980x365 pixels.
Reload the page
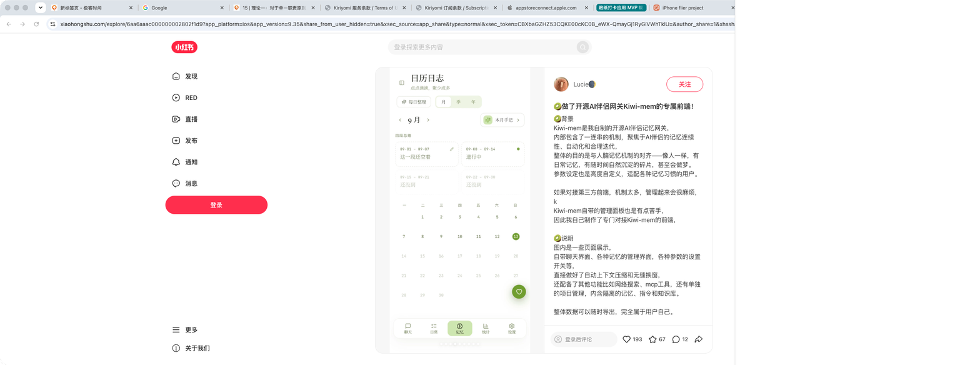(36, 24)
